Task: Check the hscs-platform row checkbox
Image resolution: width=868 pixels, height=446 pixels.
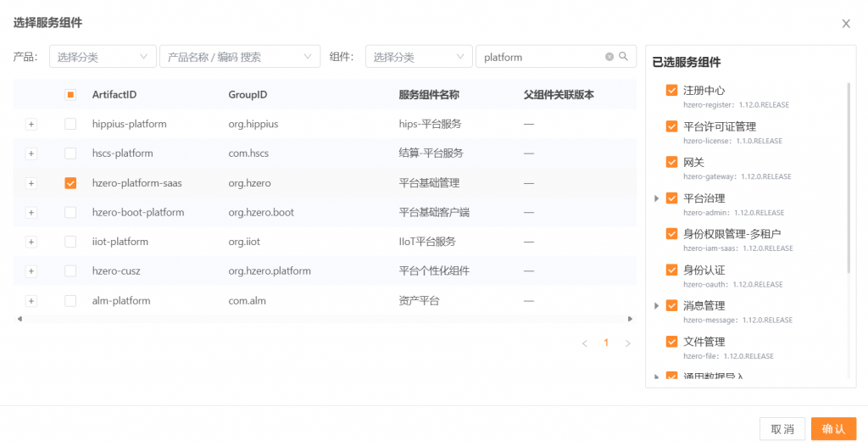Action: [70, 153]
